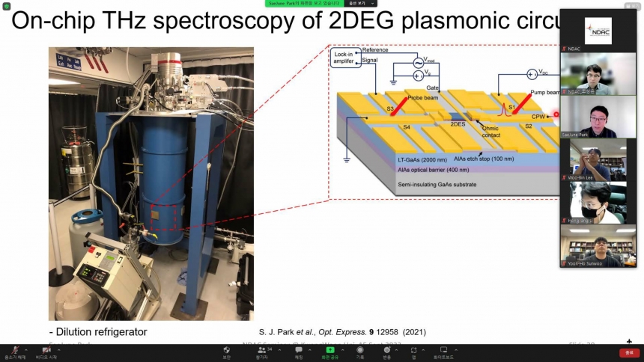Open the 참가자 participants panel
This screenshot has width=644, height=362.
point(262,350)
